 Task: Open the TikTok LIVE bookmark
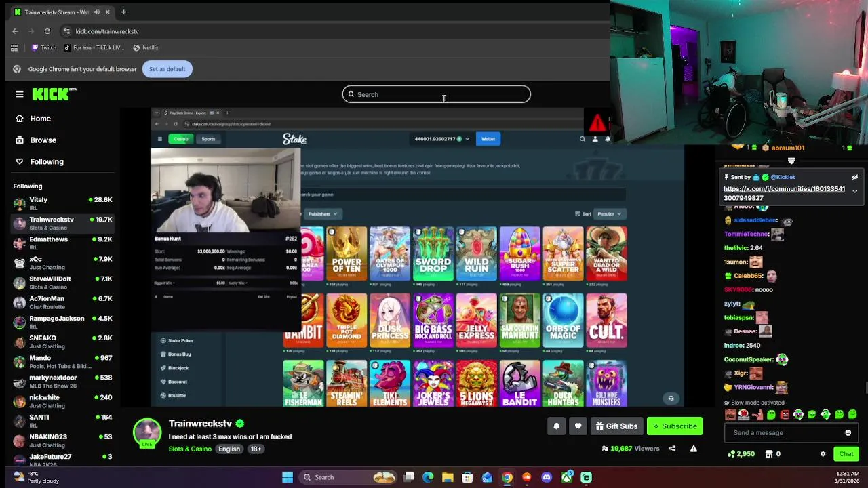coord(94,48)
